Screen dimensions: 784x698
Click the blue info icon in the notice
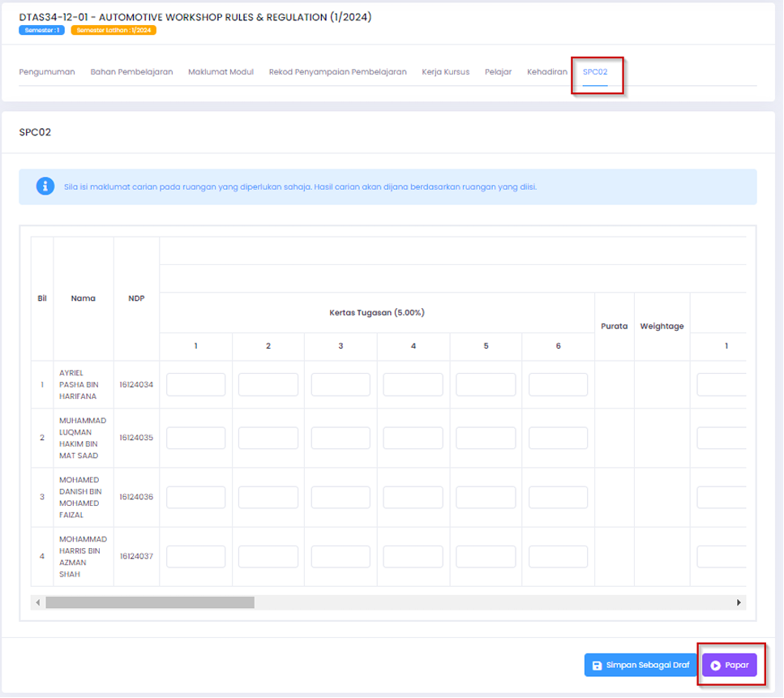[x=45, y=186]
